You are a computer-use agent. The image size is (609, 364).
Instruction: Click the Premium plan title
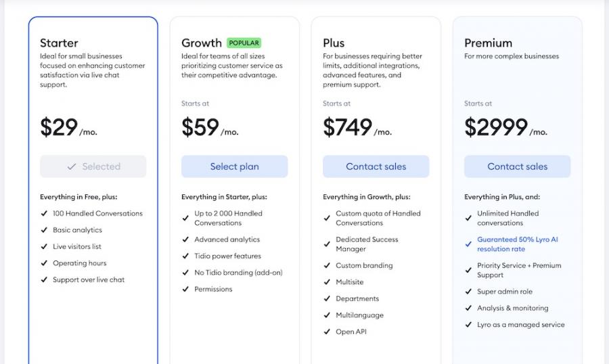click(x=488, y=43)
